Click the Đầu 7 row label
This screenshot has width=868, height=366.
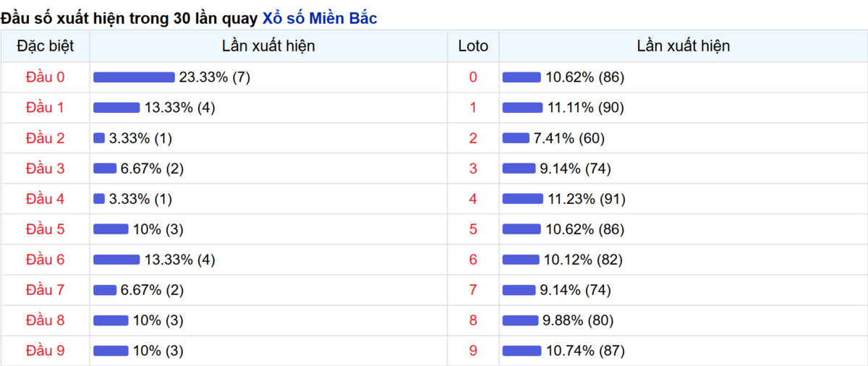45,290
